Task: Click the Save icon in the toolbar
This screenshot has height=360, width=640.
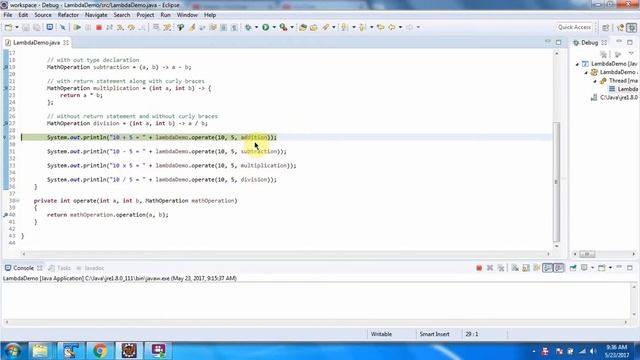Action: point(26,27)
